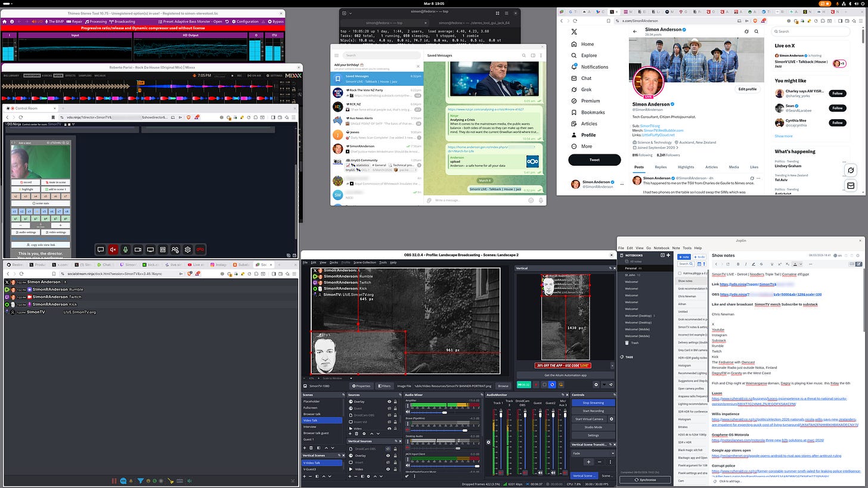The height and width of the screenshot is (488, 868).
Task: Open Fade transition dropdown in OBS
Action: pyautogui.click(x=594, y=453)
